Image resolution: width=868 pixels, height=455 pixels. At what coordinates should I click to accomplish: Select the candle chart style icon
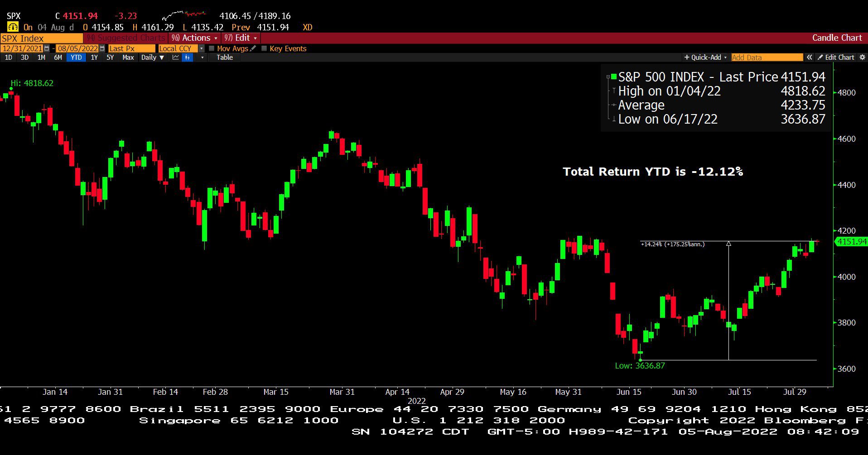pos(187,57)
